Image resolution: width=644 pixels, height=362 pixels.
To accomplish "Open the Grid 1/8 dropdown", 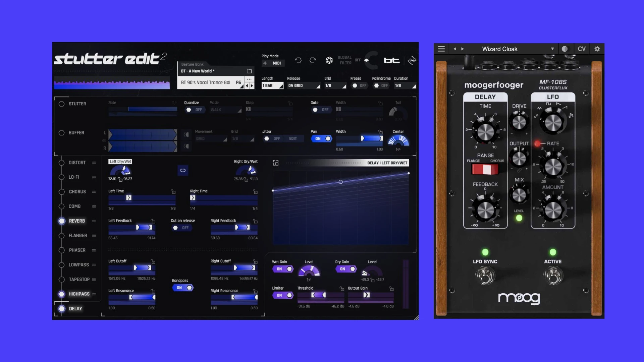I will (335, 86).
